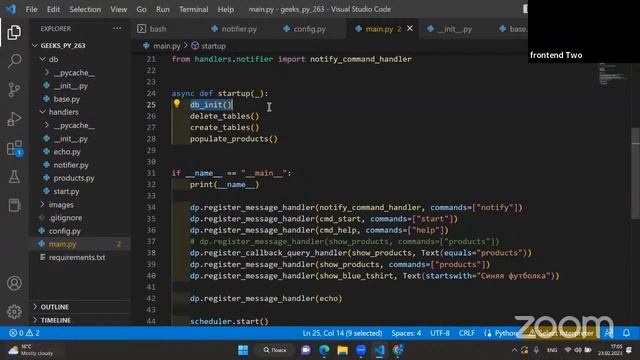Open the Run and Debug view
Image resolution: width=640 pixels, height=360 pixels.
(14, 119)
